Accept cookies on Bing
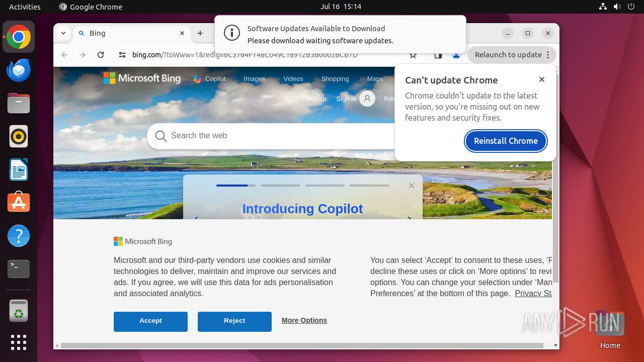This screenshot has width=644, height=362. pyautogui.click(x=150, y=321)
